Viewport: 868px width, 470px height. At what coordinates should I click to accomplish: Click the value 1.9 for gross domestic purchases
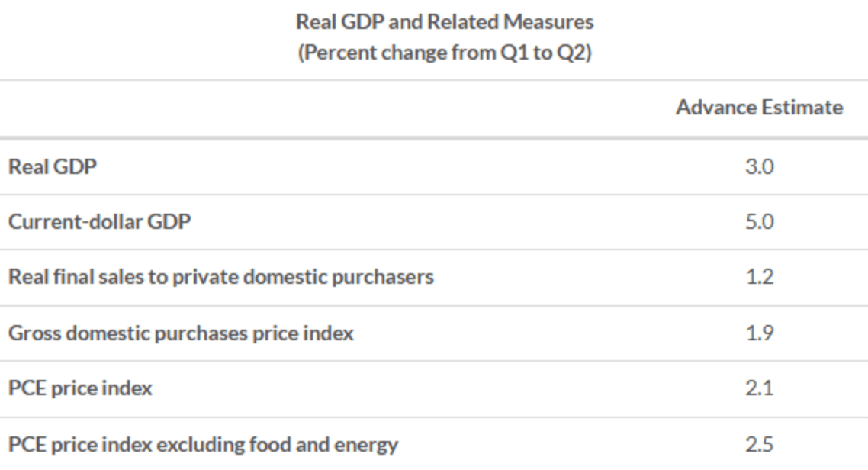[759, 333]
